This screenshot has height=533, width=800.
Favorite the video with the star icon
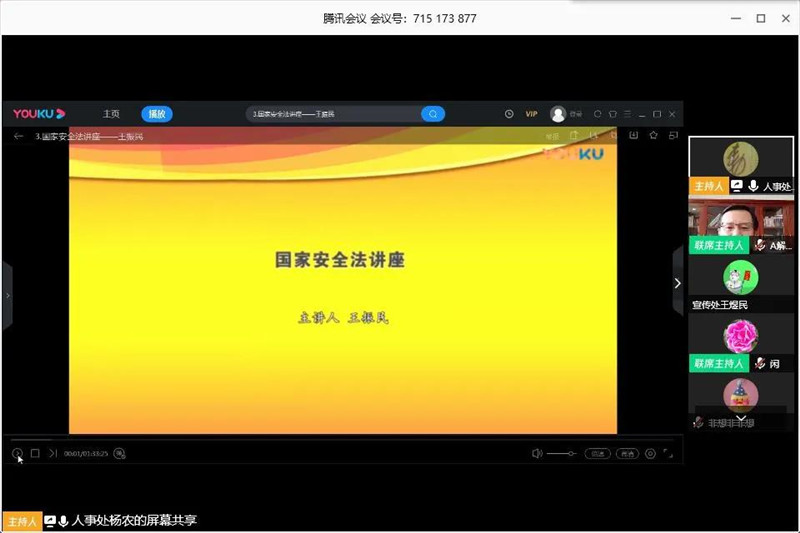click(653, 135)
